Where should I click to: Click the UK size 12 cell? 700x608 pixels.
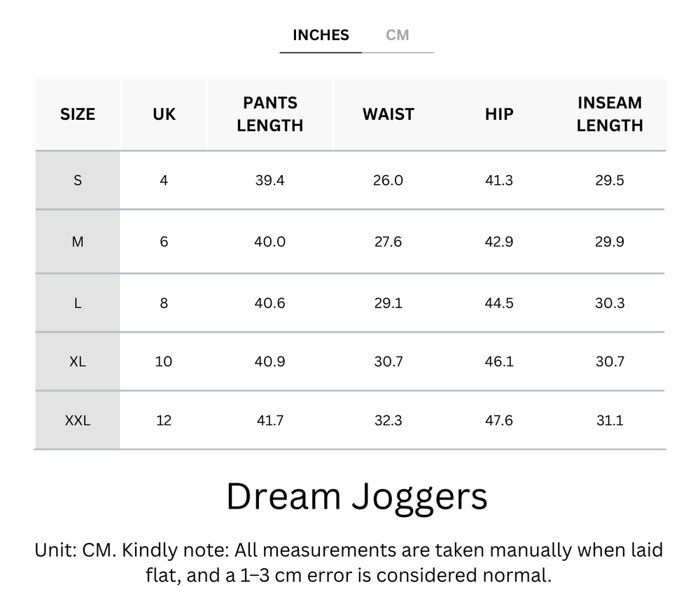(x=163, y=420)
